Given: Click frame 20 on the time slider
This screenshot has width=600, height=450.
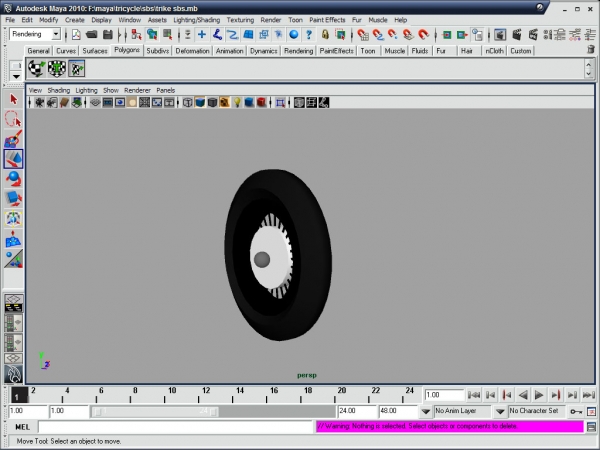Looking at the screenshot, I should [341, 391].
